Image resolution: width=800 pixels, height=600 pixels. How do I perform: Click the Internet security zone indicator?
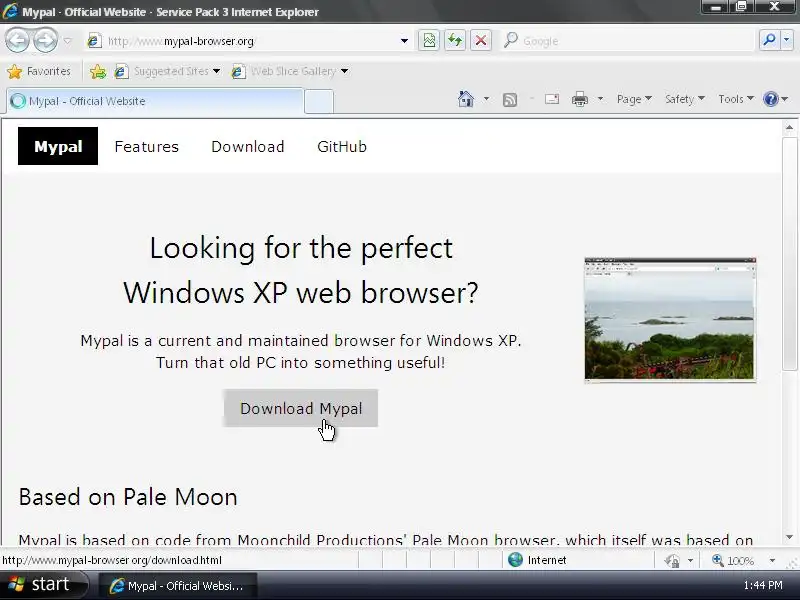tap(537, 560)
